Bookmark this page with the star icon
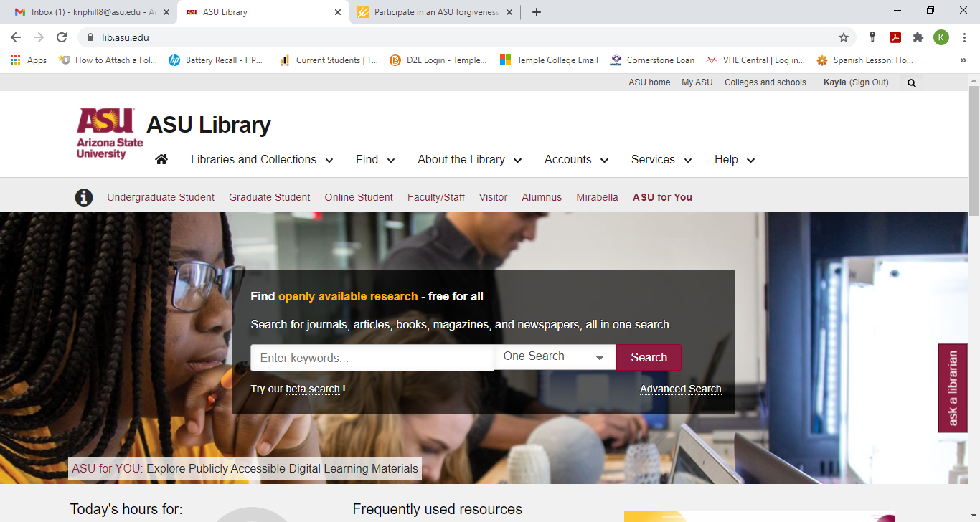The width and height of the screenshot is (980, 522). (844, 37)
